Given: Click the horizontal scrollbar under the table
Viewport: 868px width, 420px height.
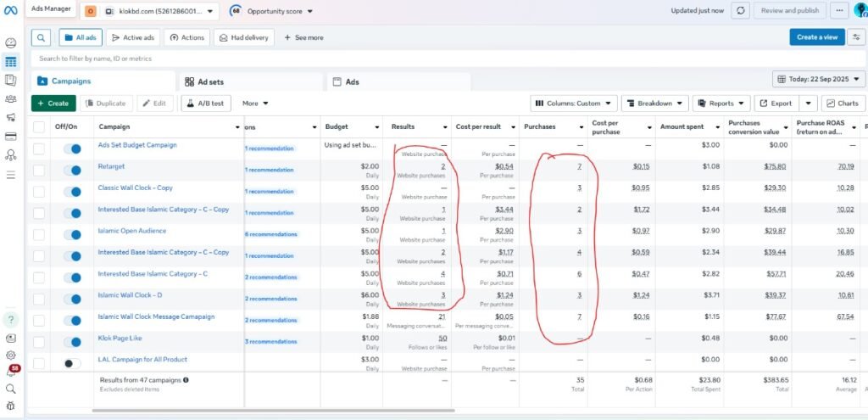Looking at the screenshot, I should pos(254,411).
